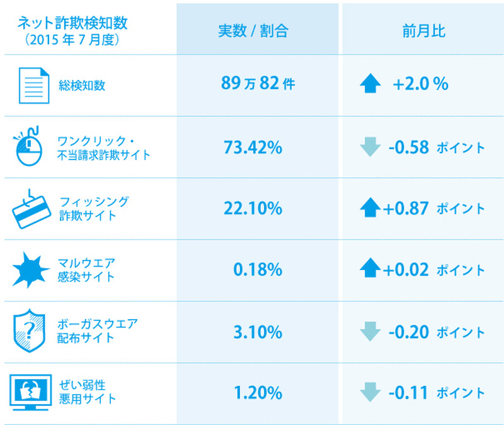Click the up arrow beside +0.02 ポイント
The width and height of the screenshot is (504, 425).
point(370,270)
